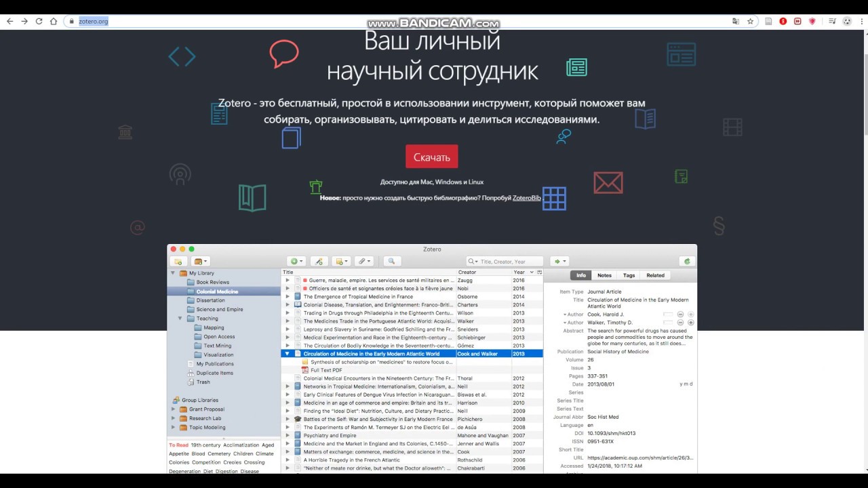Select the Colonial Medicine collection
The image size is (868, 488).
(224, 291)
